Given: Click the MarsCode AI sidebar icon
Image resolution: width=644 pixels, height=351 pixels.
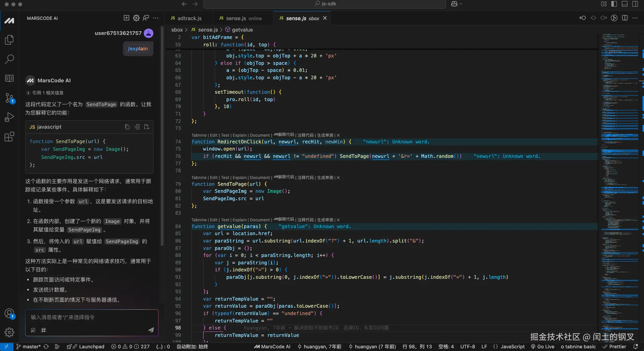Looking at the screenshot, I should point(9,21).
